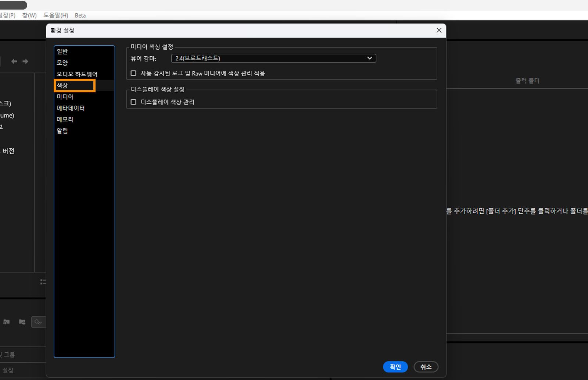Open the 도움말(H) menu
Viewport: 588px width, 380px height.
tap(56, 15)
